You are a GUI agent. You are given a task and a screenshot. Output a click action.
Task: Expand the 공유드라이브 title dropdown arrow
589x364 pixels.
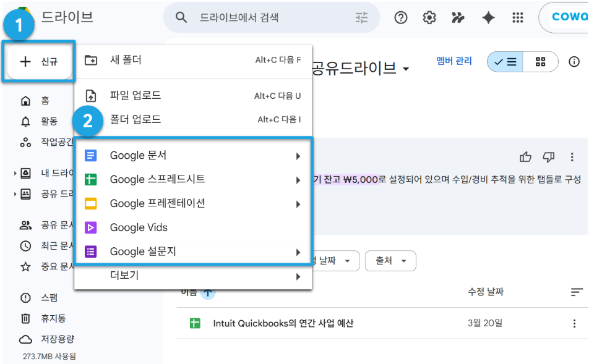tap(406, 69)
